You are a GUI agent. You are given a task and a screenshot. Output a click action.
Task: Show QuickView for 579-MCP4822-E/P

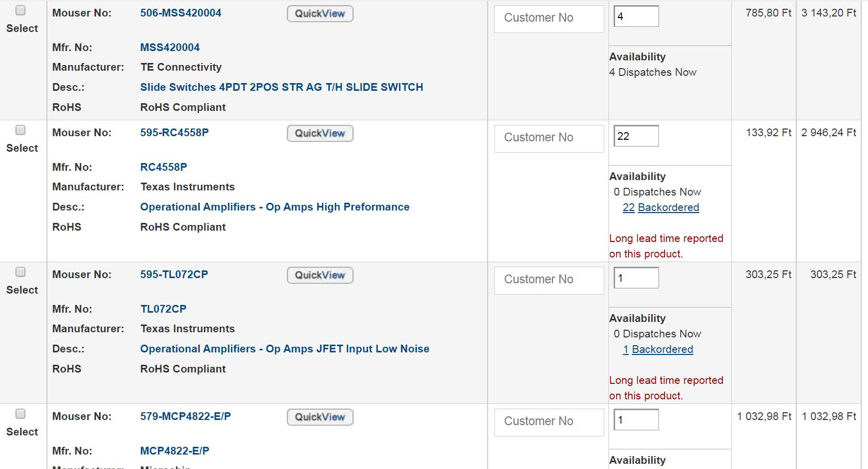click(320, 417)
